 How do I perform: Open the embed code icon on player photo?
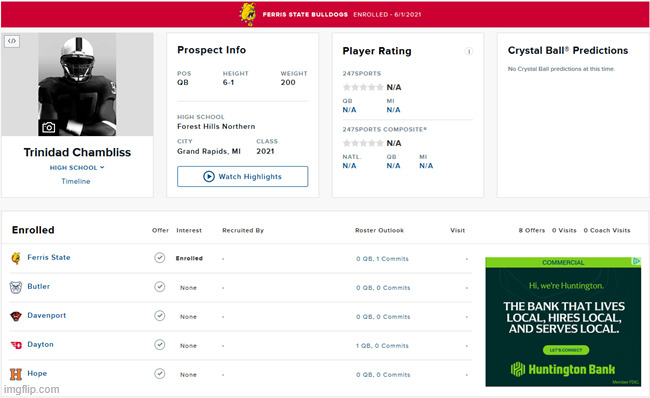[x=12, y=41]
